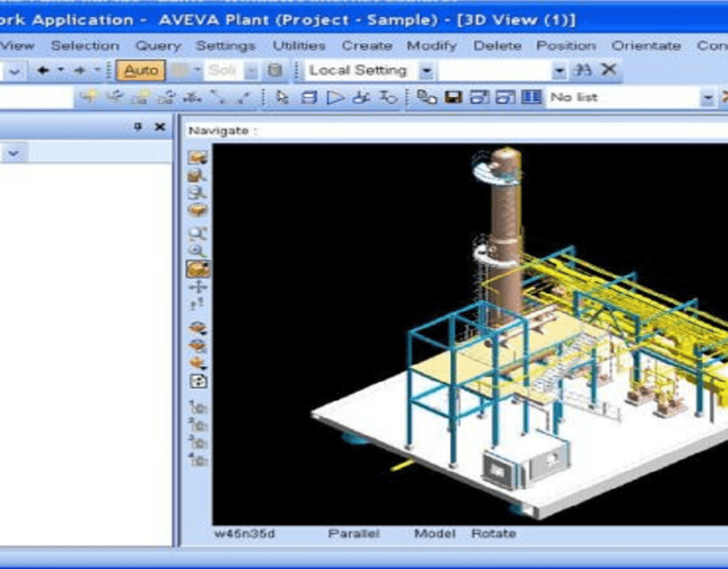This screenshot has height=569, width=728.
Task: Toggle Model mode in view status bar
Action: point(435,533)
